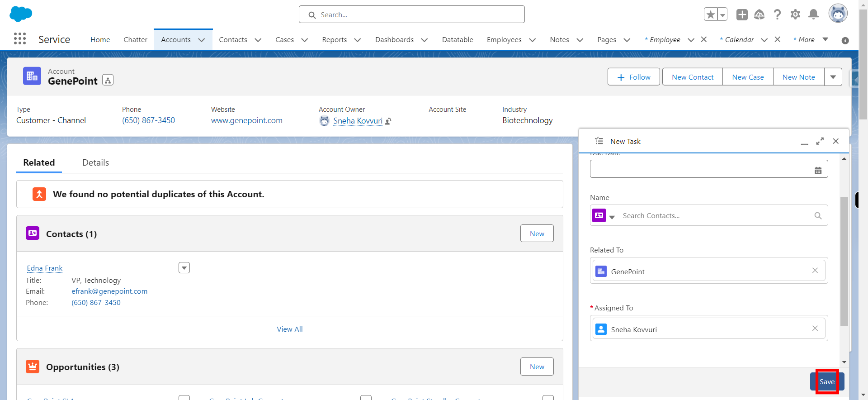Remove GenePoint from Related To
Viewport: 868px width, 400px height.
tap(815, 270)
